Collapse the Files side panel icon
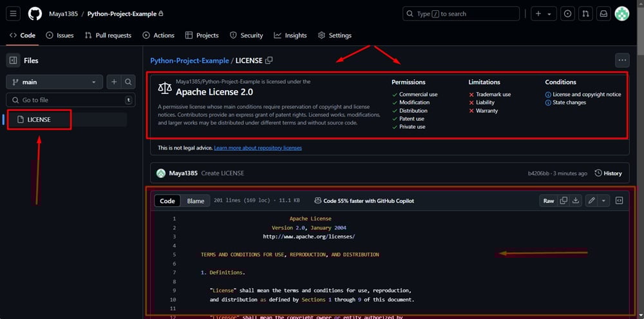644x319 pixels. [x=13, y=61]
